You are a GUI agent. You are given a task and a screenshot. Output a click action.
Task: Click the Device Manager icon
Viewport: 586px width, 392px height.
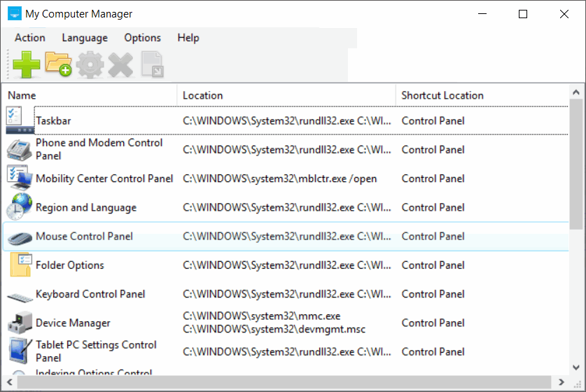[x=19, y=323]
